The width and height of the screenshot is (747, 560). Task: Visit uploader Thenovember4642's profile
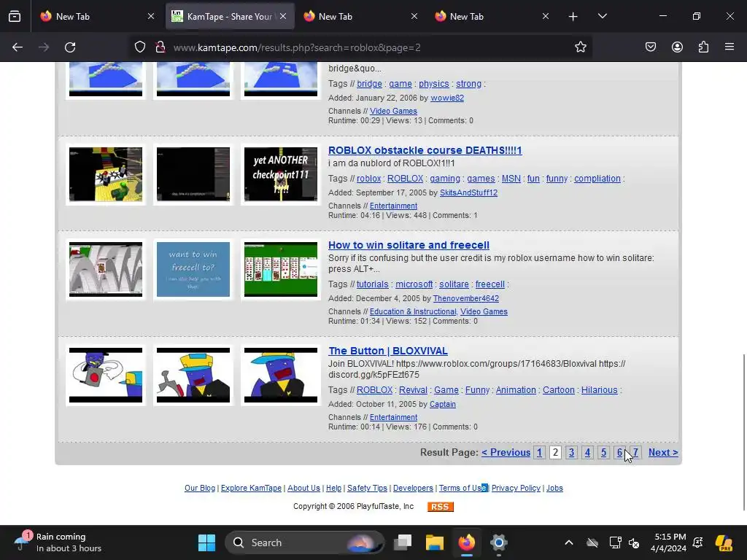466,298
